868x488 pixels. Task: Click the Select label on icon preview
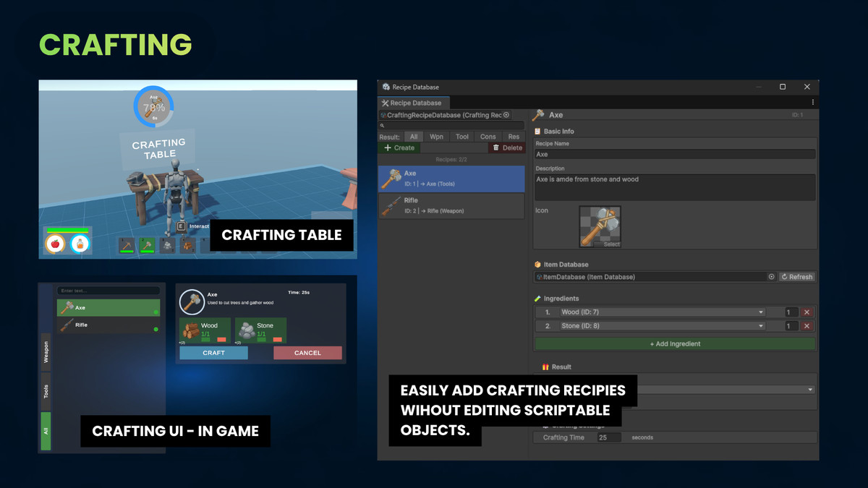pyautogui.click(x=611, y=244)
